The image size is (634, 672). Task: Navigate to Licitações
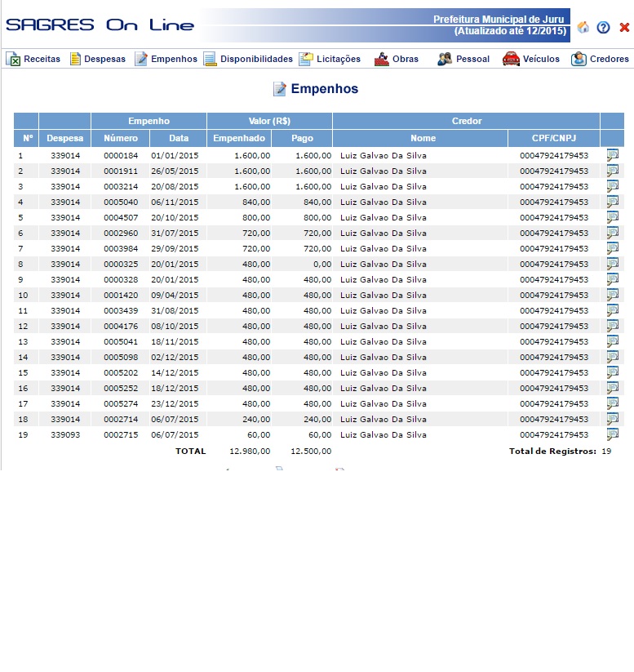[x=330, y=59]
